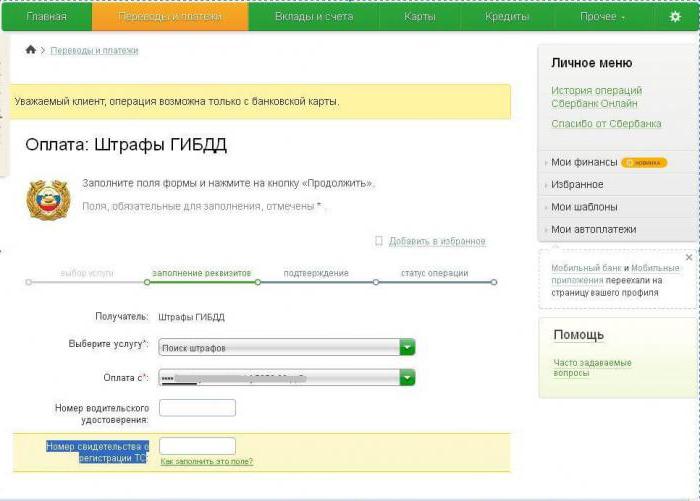Open История операций Сбербанк Онлайн link

[596, 97]
